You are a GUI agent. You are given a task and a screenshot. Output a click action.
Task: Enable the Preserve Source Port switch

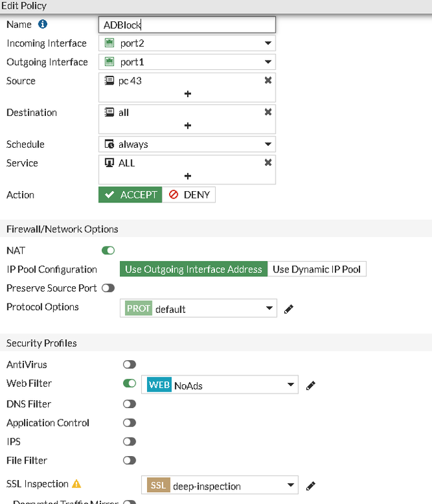pos(108,288)
